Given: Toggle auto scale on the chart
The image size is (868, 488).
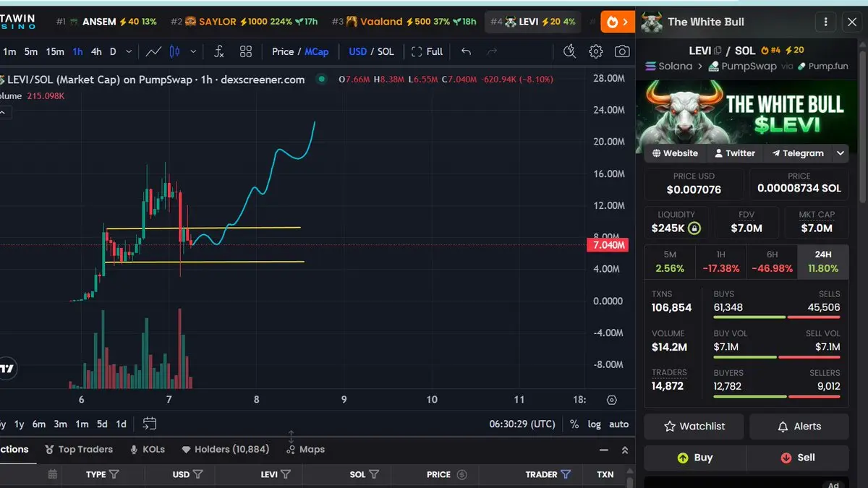Looking at the screenshot, I should [x=619, y=424].
